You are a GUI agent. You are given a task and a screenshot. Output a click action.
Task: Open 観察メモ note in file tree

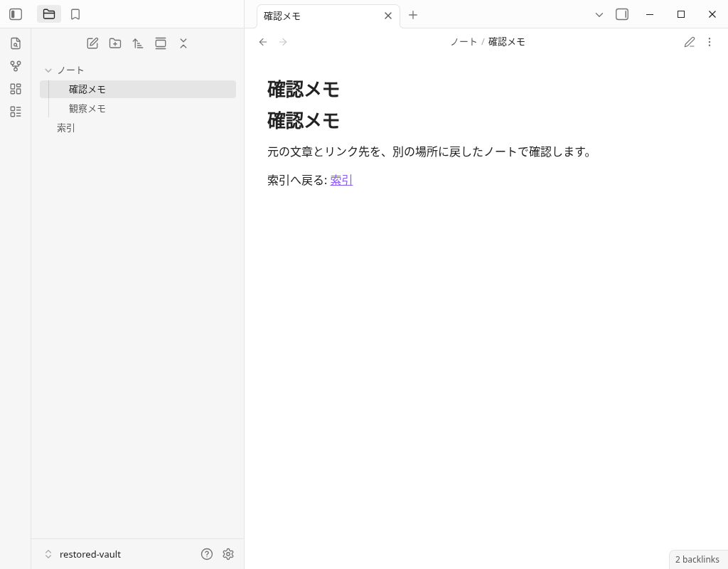pos(138,109)
